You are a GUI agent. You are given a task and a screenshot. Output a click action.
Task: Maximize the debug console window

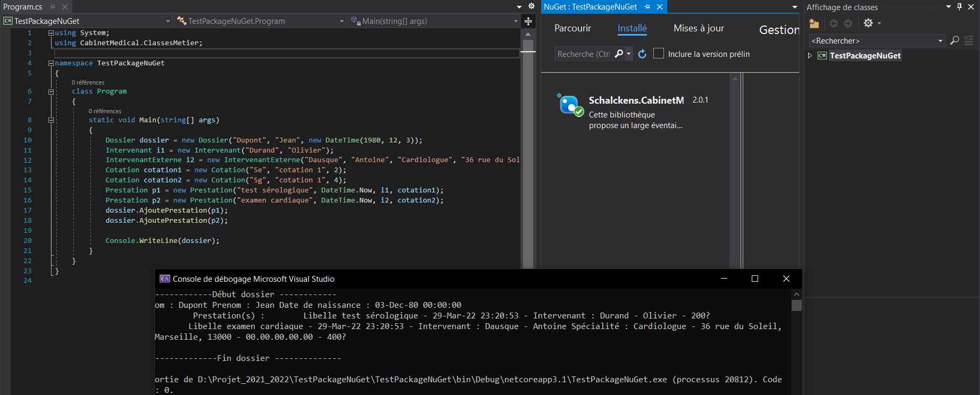755,279
